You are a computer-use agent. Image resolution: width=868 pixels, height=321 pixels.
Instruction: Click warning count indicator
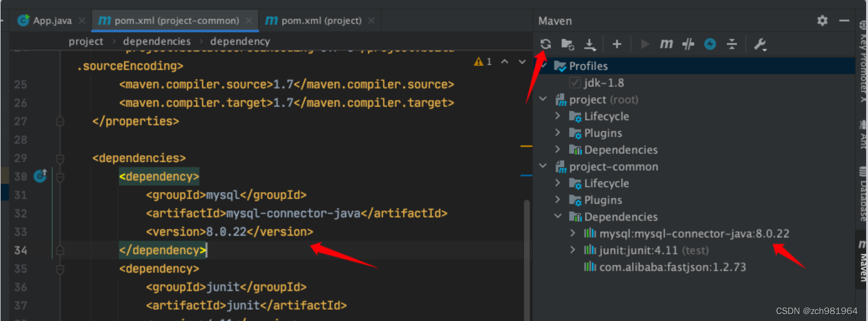click(x=483, y=62)
